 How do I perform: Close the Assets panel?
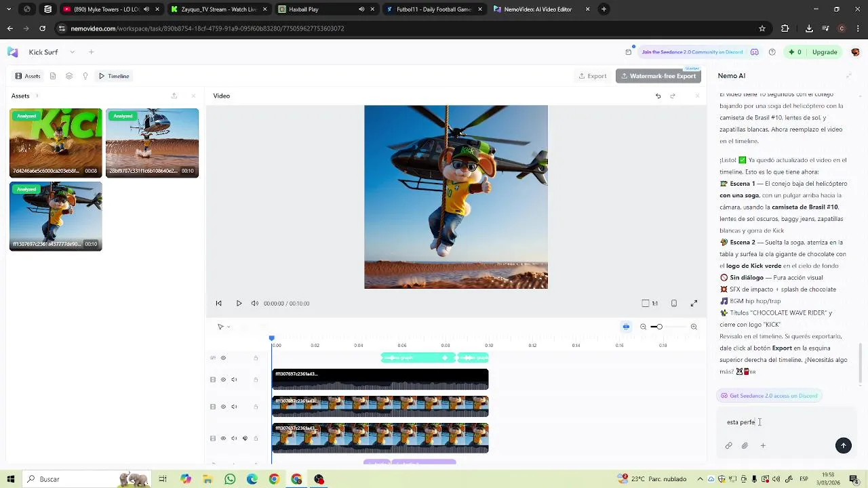point(193,96)
